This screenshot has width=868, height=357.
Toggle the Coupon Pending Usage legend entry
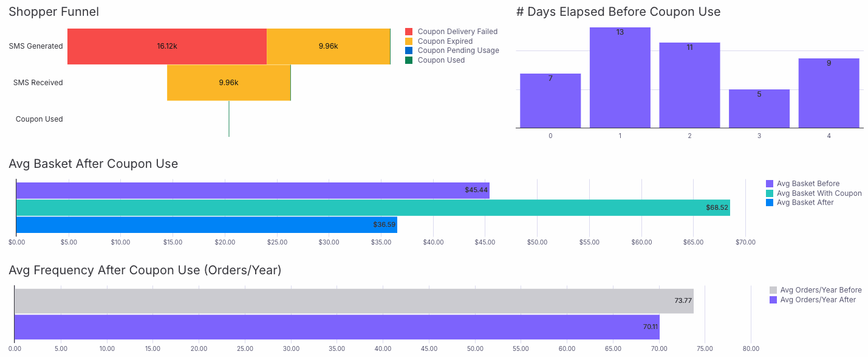click(x=452, y=50)
